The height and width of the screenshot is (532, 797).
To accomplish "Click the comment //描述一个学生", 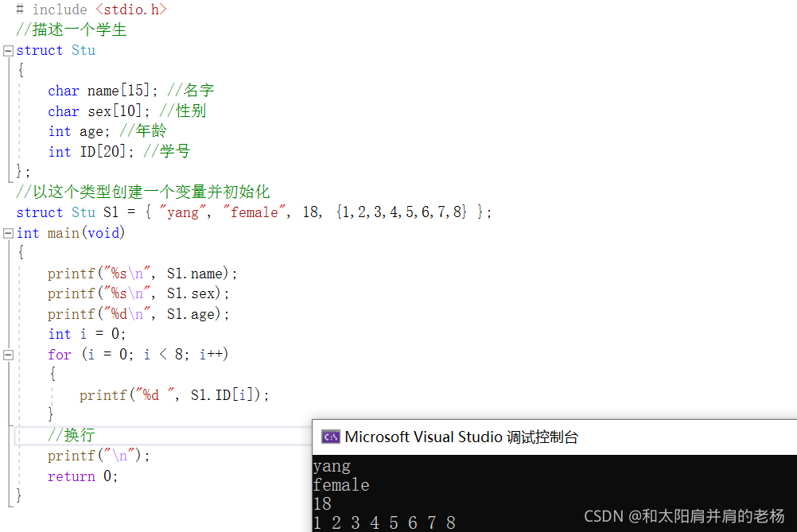I will (71, 29).
